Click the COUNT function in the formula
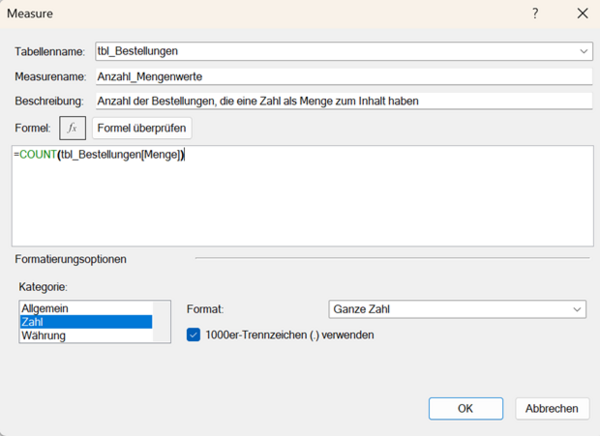The width and height of the screenshot is (600, 436). [x=36, y=154]
